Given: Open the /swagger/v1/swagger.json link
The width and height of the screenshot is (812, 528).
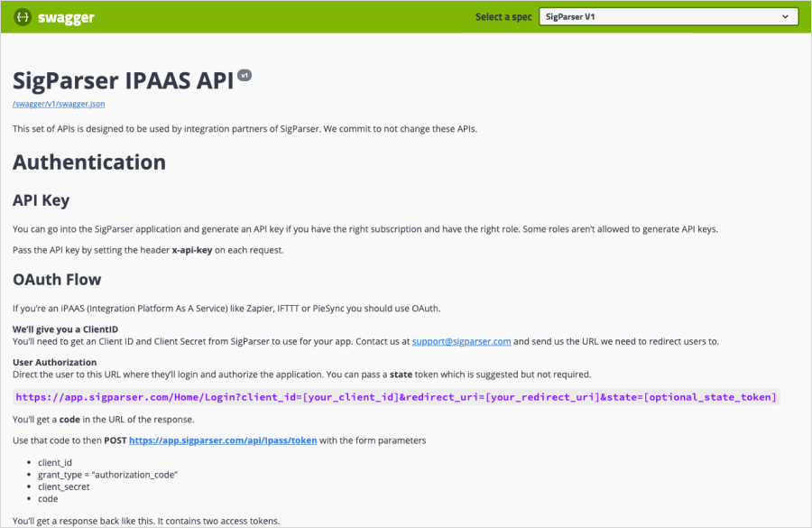Looking at the screenshot, I should 59,104.
